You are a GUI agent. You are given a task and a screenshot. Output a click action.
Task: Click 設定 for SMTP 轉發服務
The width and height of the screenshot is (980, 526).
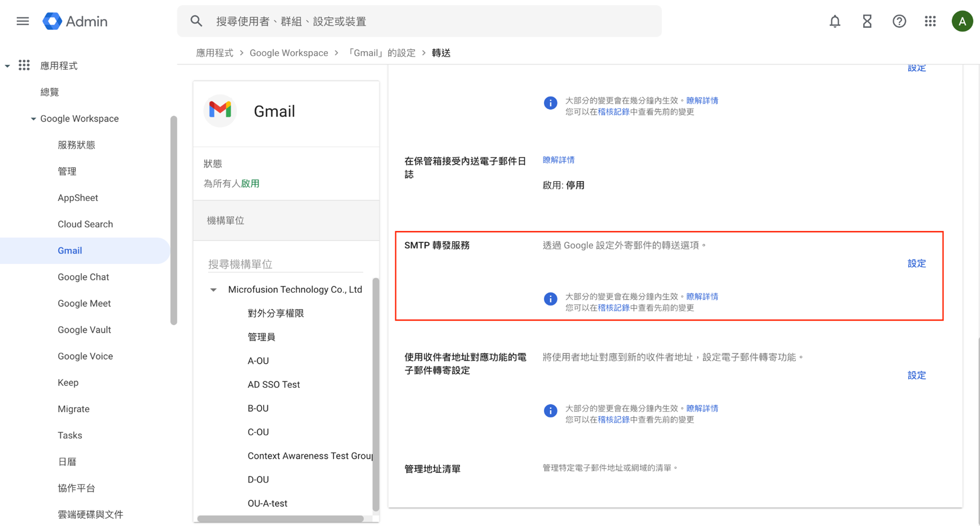[916, 264]
